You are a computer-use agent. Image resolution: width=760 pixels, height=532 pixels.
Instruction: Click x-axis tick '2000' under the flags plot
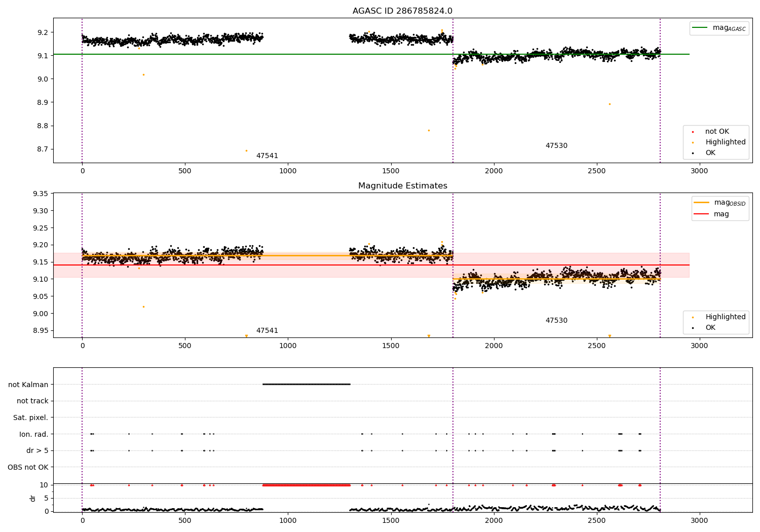pyautogui.click(x=494, y=521)
